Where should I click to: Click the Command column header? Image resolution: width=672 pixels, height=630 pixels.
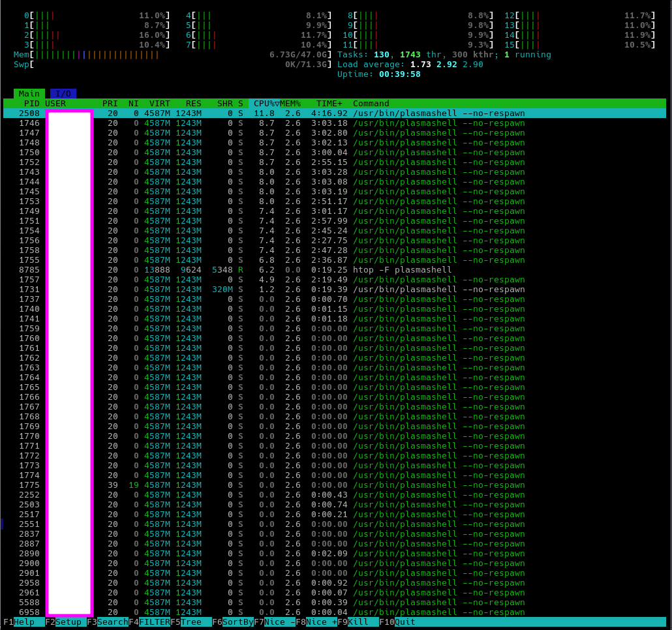tap(371, 104)
